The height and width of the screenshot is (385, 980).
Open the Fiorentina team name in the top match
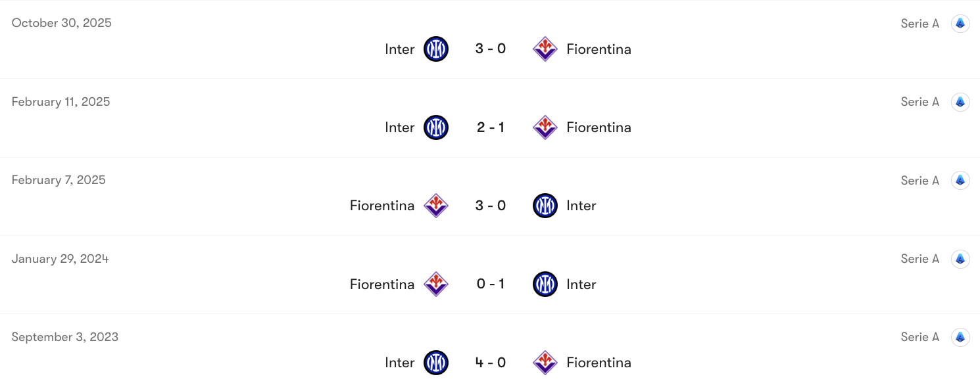tap(599, 49)
